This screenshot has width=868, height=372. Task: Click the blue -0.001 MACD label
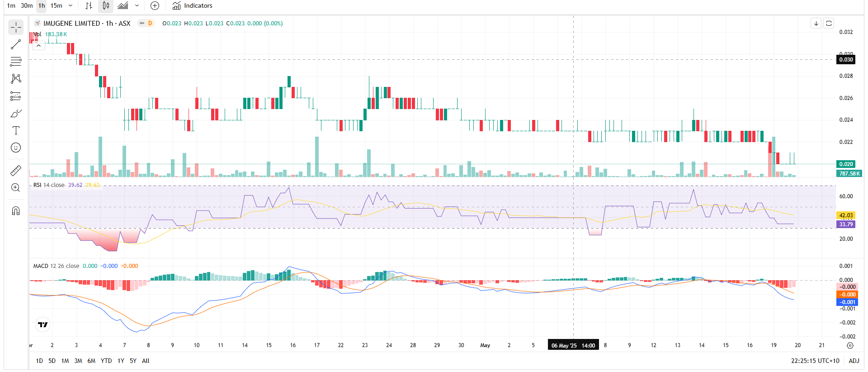pos(847,302)
